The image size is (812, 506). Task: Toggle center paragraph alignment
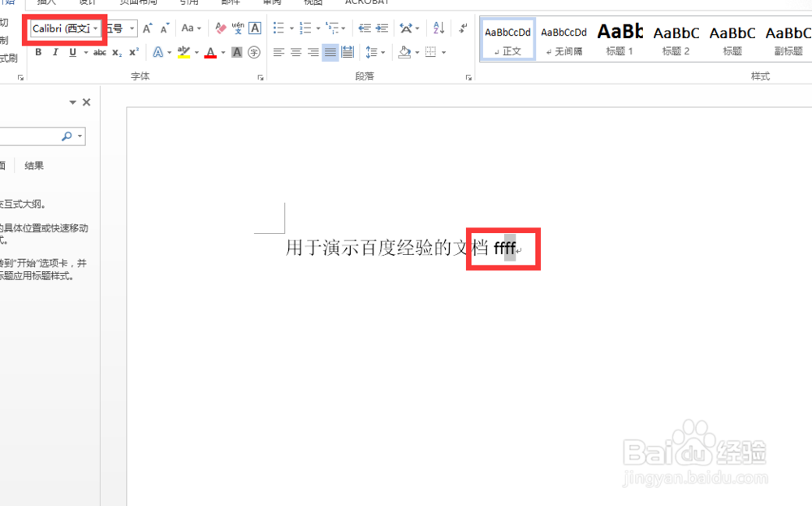point(295,52)
